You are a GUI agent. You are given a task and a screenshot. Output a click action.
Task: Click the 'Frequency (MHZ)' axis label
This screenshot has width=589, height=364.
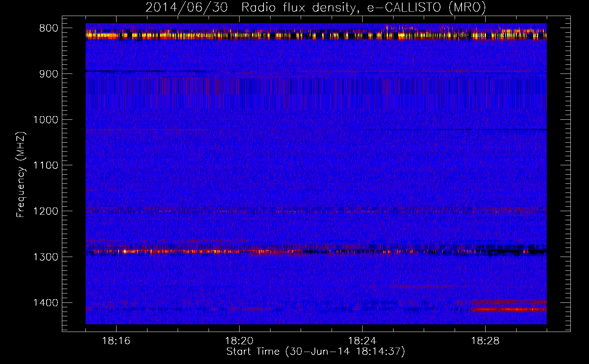[x=21, y=175]
